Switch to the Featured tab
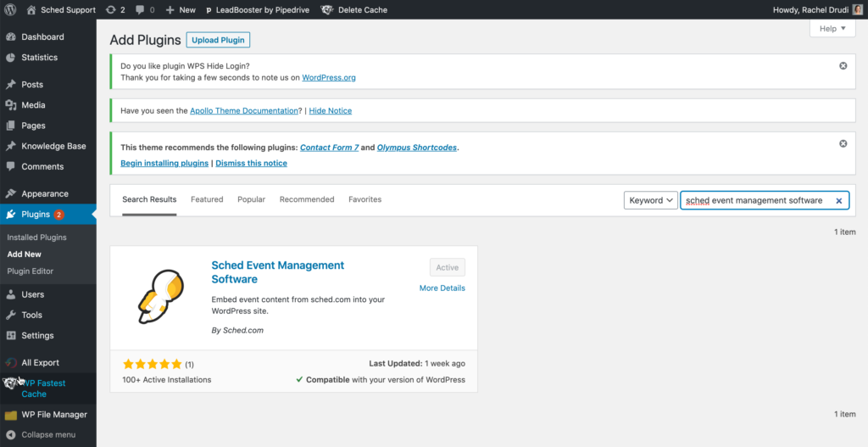The width and height of the screenshot is (868, 447). tap(207, 199)
